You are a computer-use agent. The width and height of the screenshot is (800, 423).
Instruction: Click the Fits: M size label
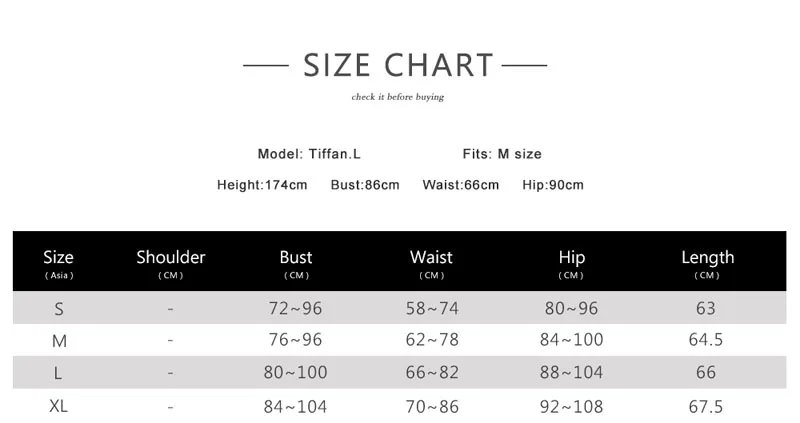(x=501, y=154)
